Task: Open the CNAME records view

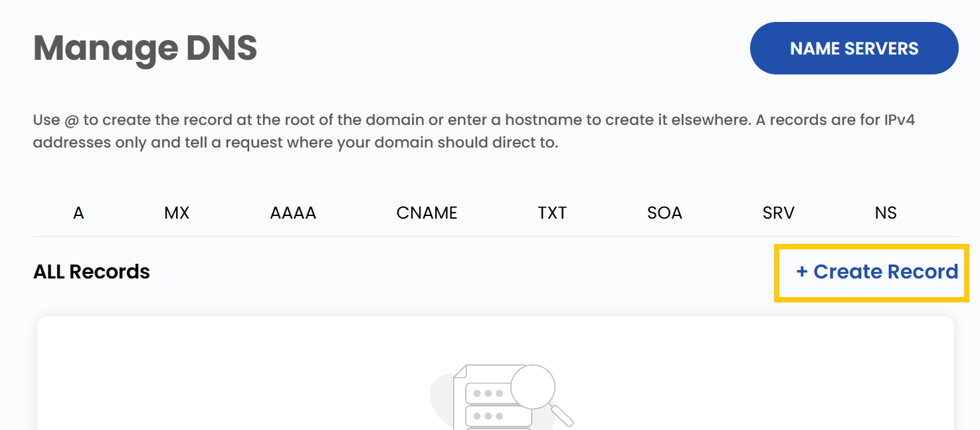Action: pyautogui.click(x=427, y=213)
